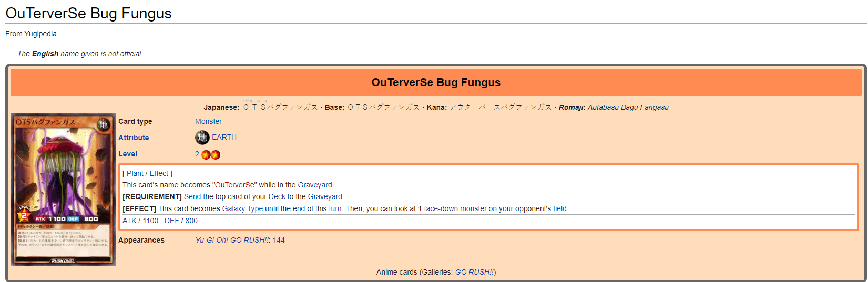Click the OuTerverSe Bug Fungus page title

88,13
